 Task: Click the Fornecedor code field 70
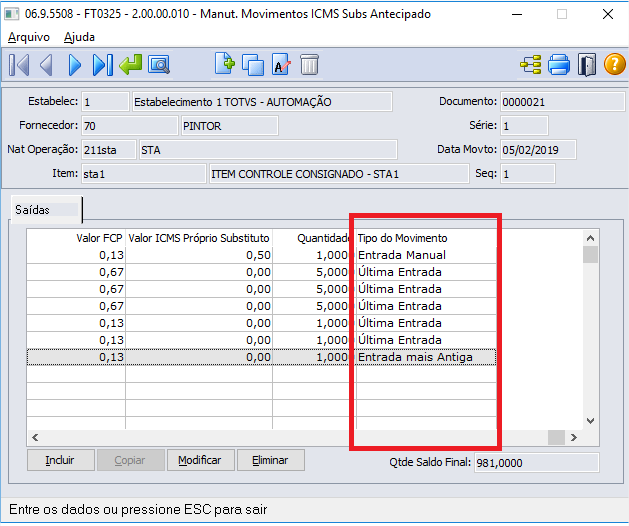coord(130,126)
